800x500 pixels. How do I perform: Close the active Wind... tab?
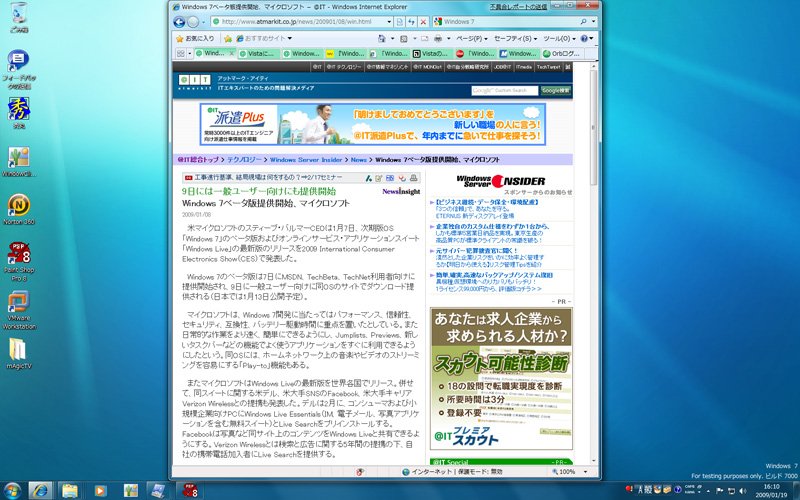231,53
